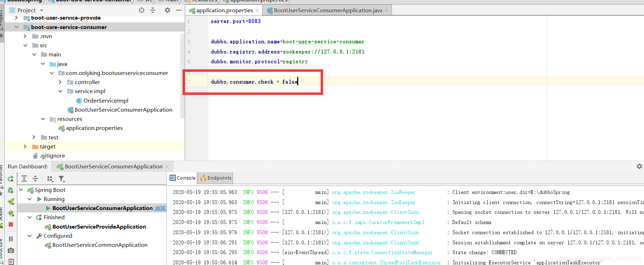This screenshot has height=265, width=644.
Task: Click org.apache.zookeeper.ClientCnxn in first log line
Action: pyautogui.click(x=375, y=212)
